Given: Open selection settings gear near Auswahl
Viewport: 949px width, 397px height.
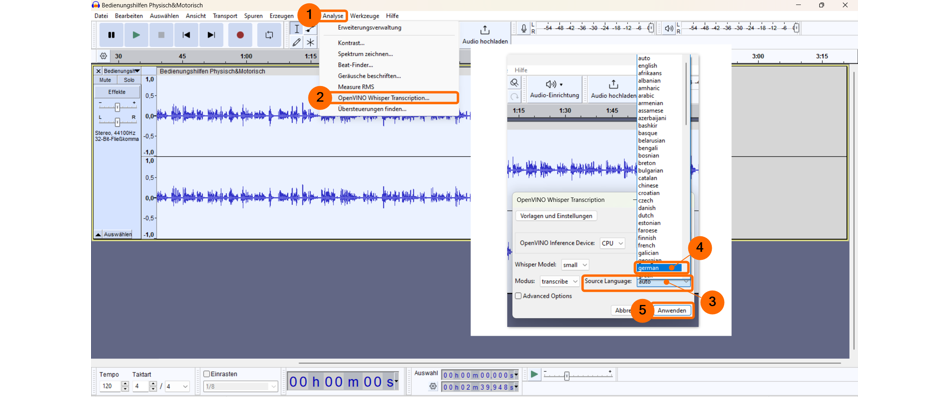Looking at the screenshot, I should pos(433,386).
